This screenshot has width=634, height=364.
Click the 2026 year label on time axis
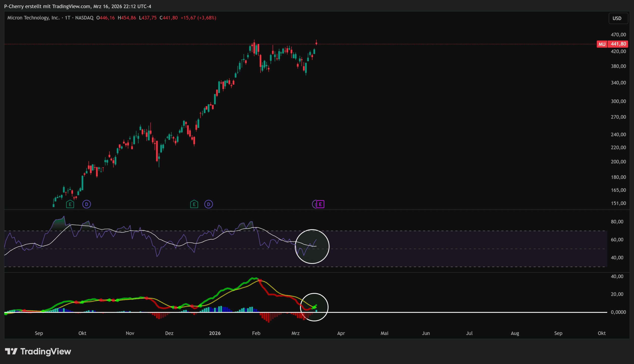[215, 333]
